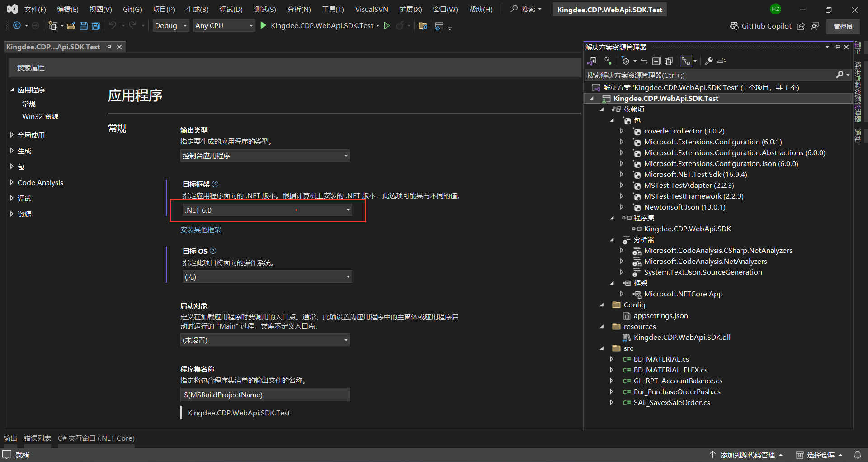Save the current file with the single-disk icon

pyautogui.click(x=84, y=26)
